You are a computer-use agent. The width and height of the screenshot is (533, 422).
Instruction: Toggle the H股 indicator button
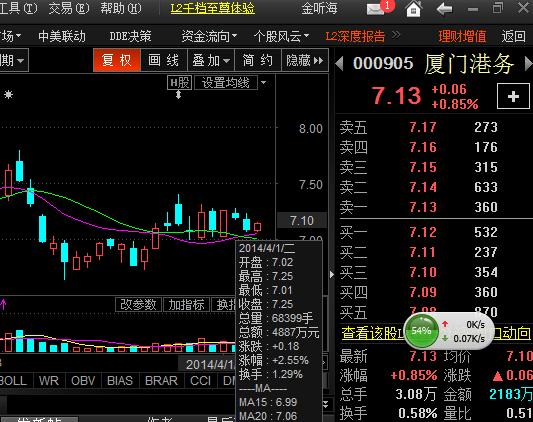pos(179,83)
